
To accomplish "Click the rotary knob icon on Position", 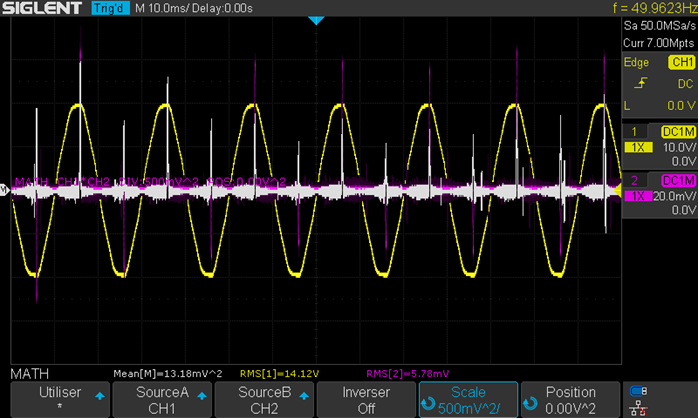I will coord(530,403).
